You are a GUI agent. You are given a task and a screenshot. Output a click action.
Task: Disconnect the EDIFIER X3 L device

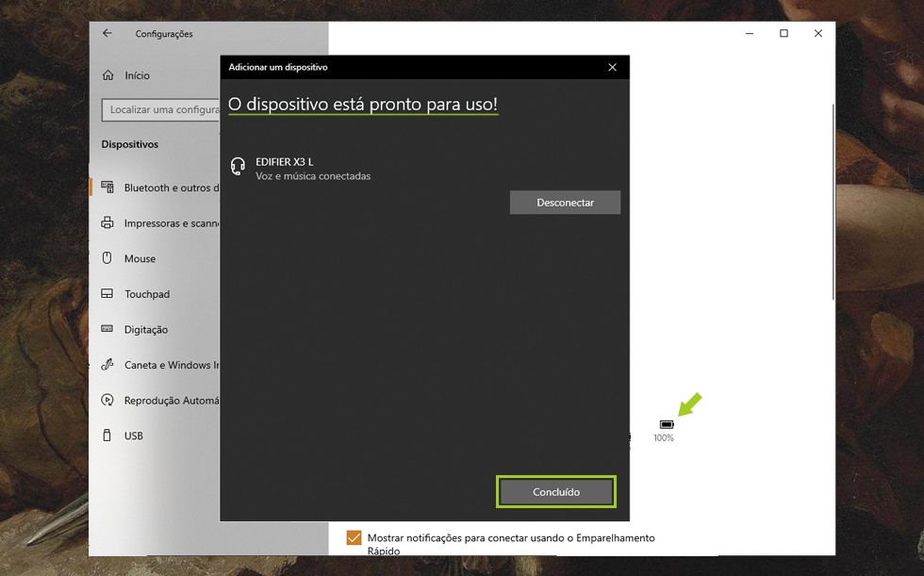tap(565, 202)
